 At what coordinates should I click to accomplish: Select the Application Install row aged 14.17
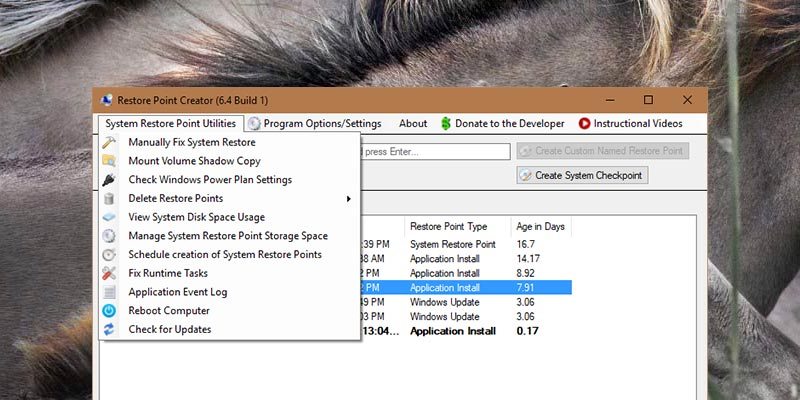465,259
